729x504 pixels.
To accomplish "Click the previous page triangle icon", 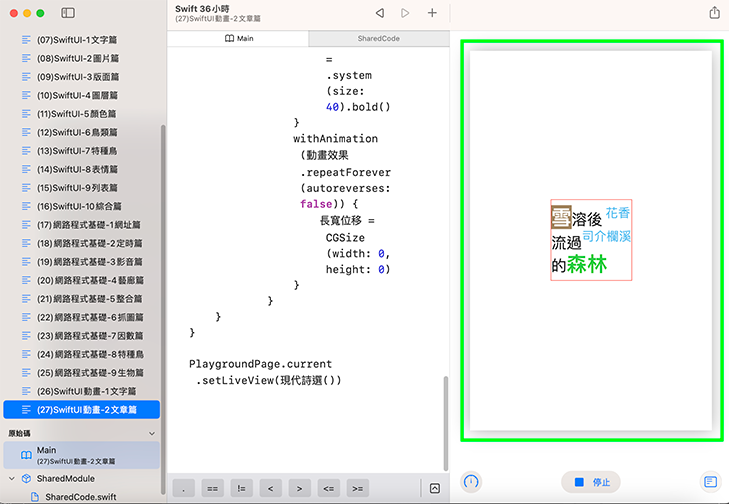I will click(380, 13).
